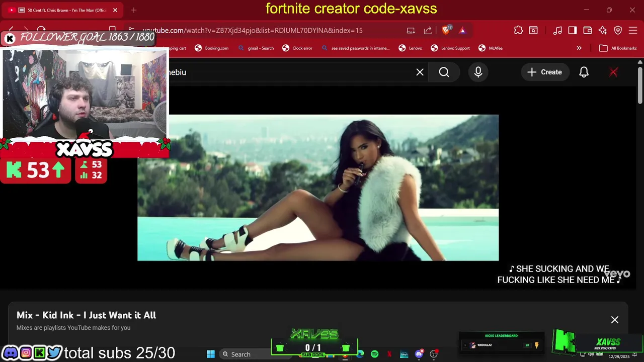Open a new browser tab

(134, 10)
